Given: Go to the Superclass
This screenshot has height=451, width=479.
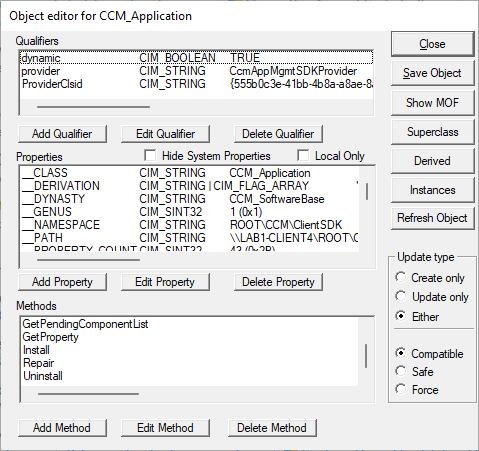Looking at the screenshot, I should 432,132.
